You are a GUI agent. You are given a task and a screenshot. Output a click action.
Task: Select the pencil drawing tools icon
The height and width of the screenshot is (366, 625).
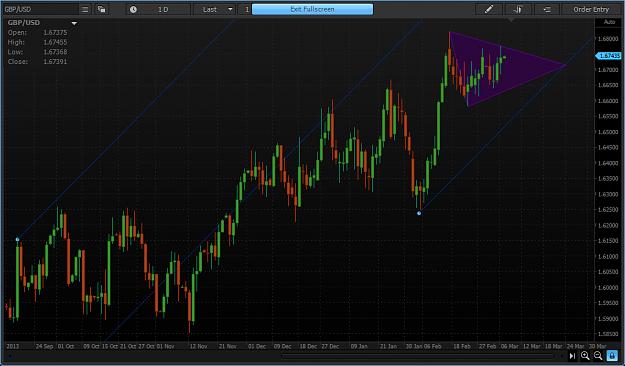(x=489, y=9)
